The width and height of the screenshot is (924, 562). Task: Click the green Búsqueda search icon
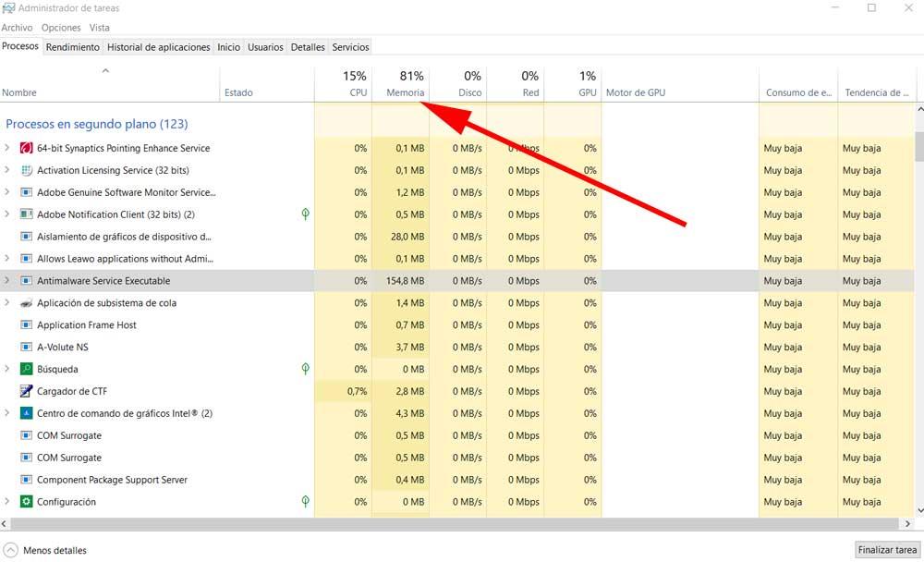(26, 369)
